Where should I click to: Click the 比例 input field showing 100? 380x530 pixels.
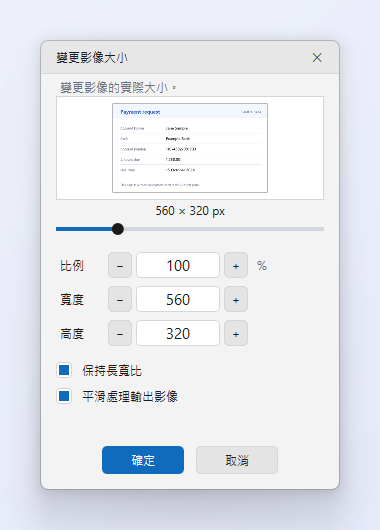pyautogui.click(x=178, y=265)
